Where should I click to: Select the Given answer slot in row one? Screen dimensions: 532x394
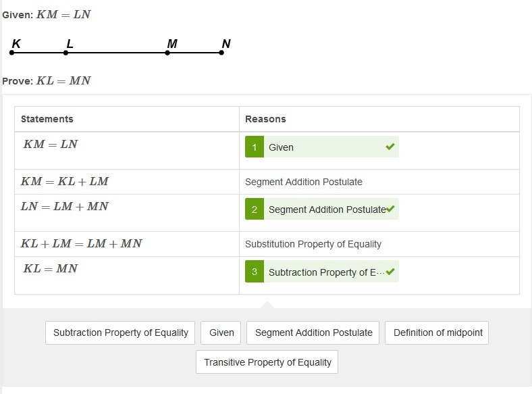click(x=322, y=147)
